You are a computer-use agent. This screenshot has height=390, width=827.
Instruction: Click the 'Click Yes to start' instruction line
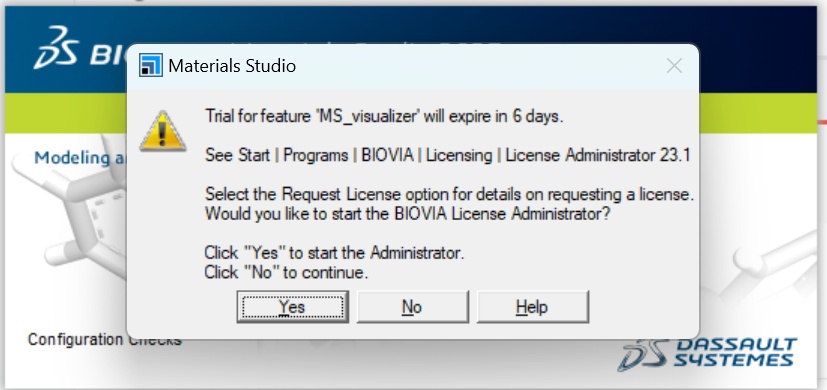pos(334,253)
